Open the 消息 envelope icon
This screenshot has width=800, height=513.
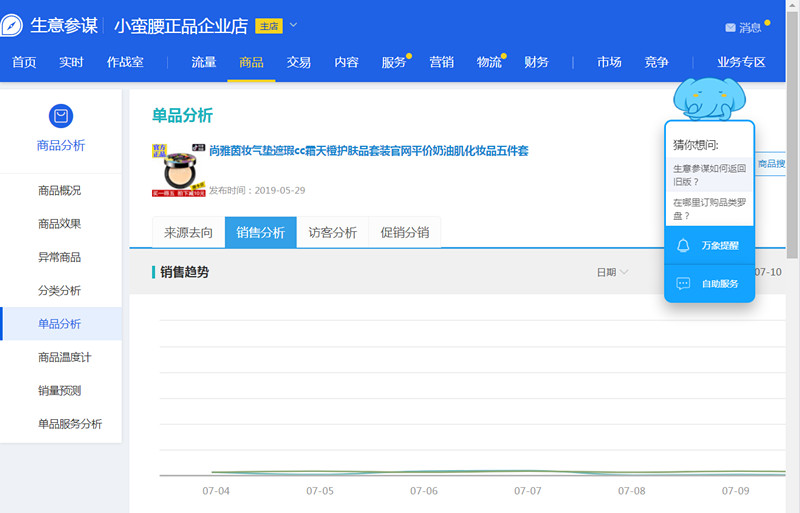coord(730,27)
